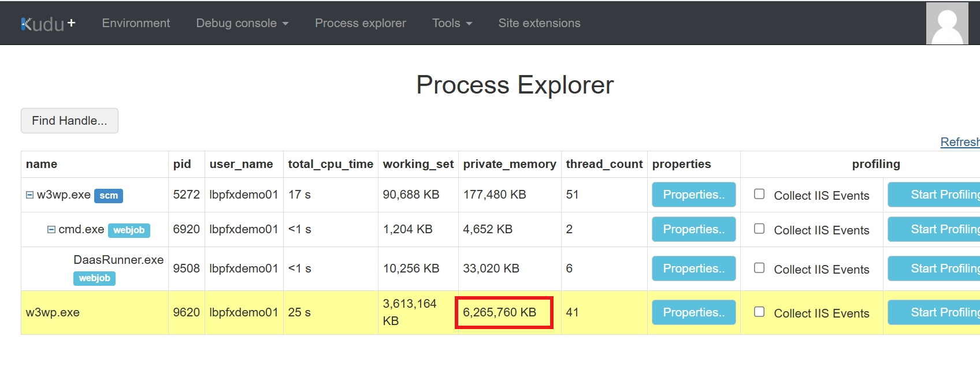Toggle Collect IIS Events for pid 9620

click(759, 312)
